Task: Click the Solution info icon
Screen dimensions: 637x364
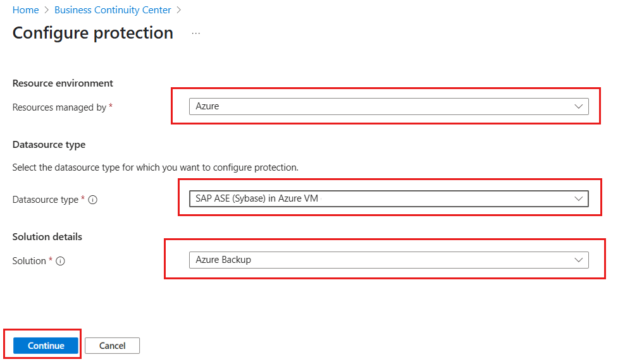Action: [61, 261]
